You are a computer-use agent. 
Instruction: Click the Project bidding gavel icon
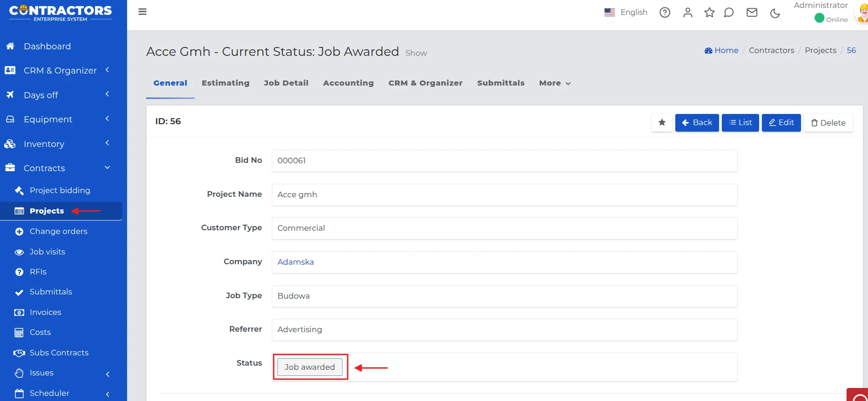click(x=19, y=190)
